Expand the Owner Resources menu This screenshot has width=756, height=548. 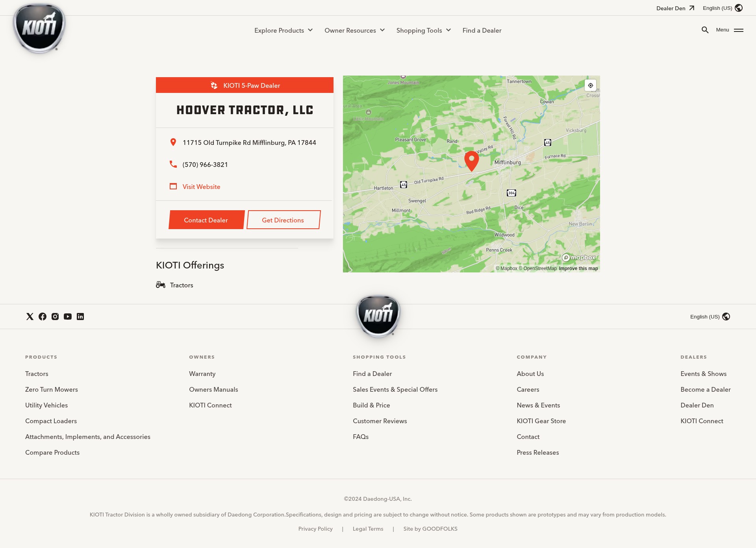[x=354, y=30]
